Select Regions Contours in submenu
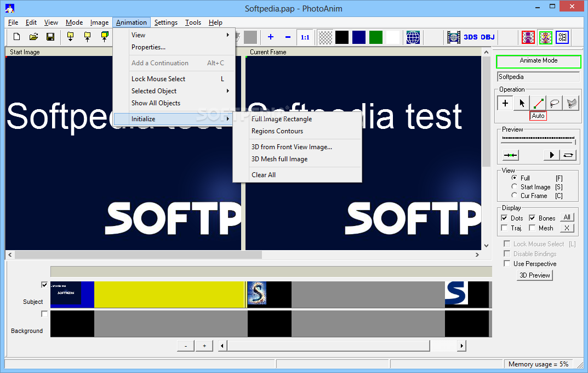The image size is (588, 373). pos(298,131)
